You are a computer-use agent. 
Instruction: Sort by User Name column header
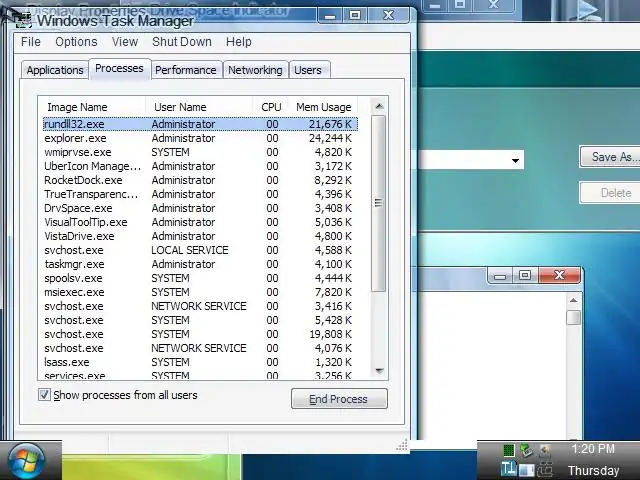pos(199,107)
